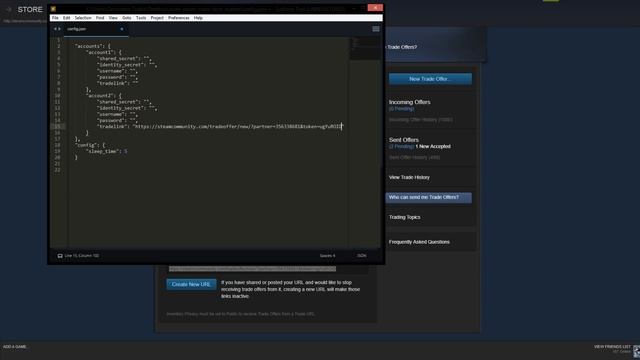This screenshot has width=640, height=360.
Task: Open the Tools menu
Action: tap(141, 18)
